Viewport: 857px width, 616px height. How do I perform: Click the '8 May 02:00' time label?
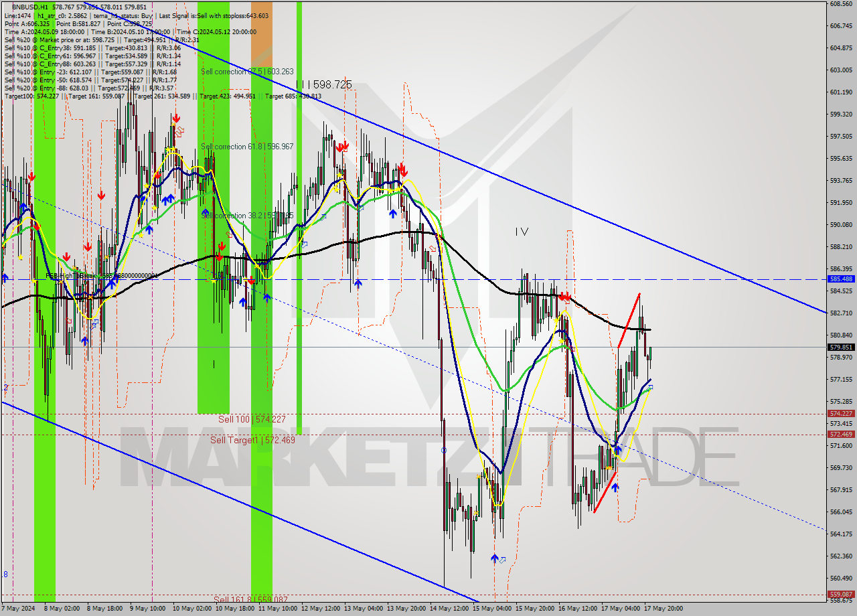coord(61,609)
